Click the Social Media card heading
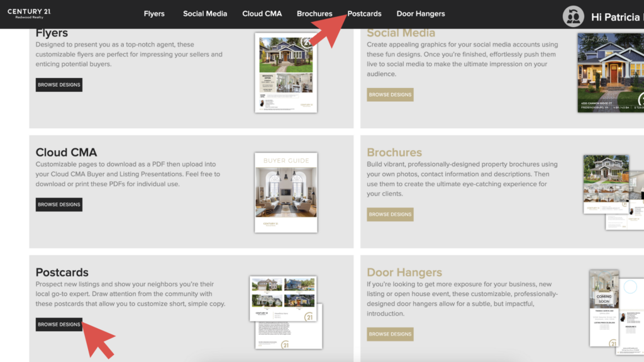Screen dimensions: 644x362 pyautogui.click(x=401, y=33)
